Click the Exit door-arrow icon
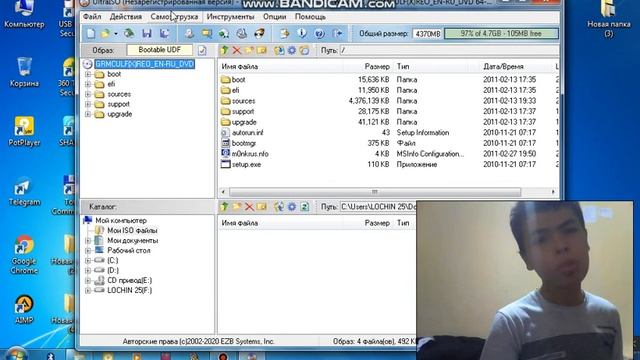Image resolution: width=640 pixels, height=360 pixels. click(338, 33)
